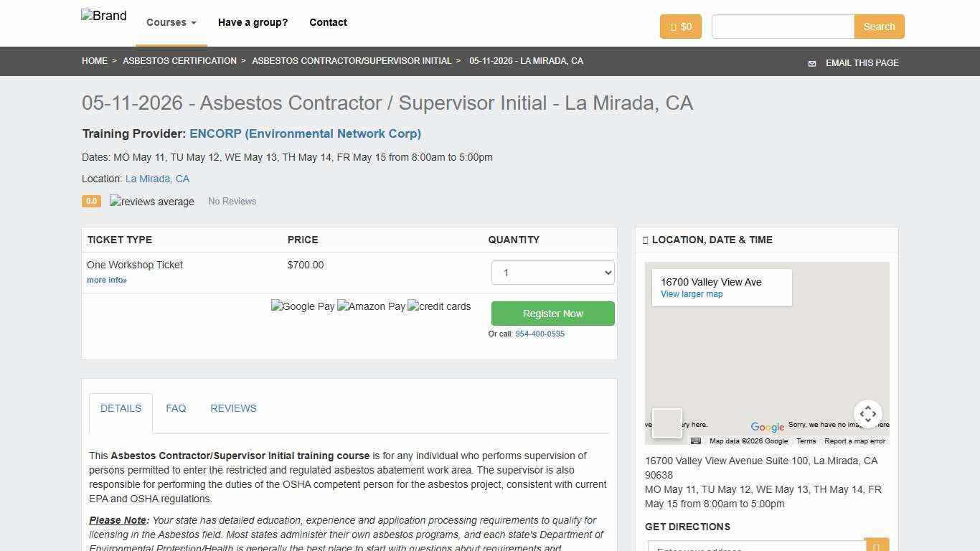Open the shopping cart showing $0
Screen dimensions: 980x551
pyautogui.click(x=680, y=27)
